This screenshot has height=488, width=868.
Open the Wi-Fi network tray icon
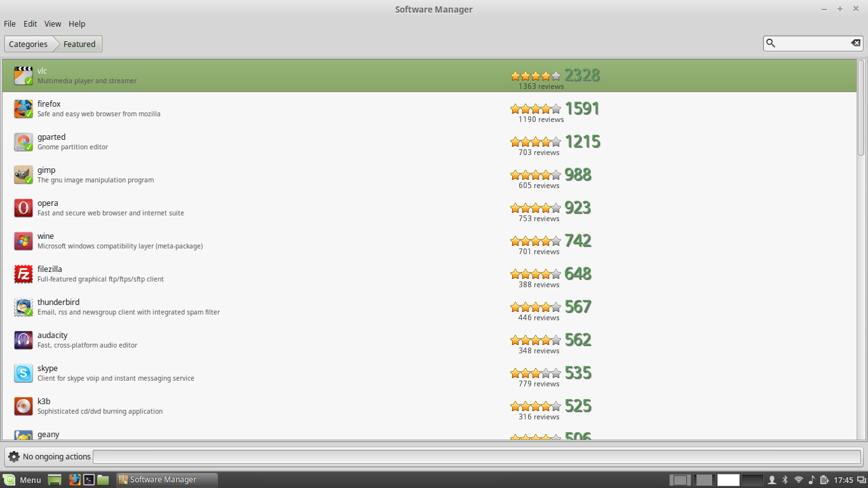799,480
